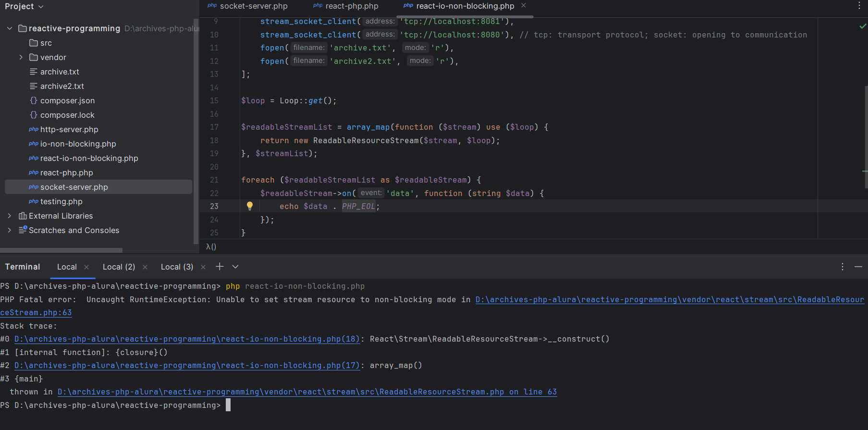The width and height of the screenshot is (868, 430).
Task: Open testing.php in project tree
Action: 61,201
